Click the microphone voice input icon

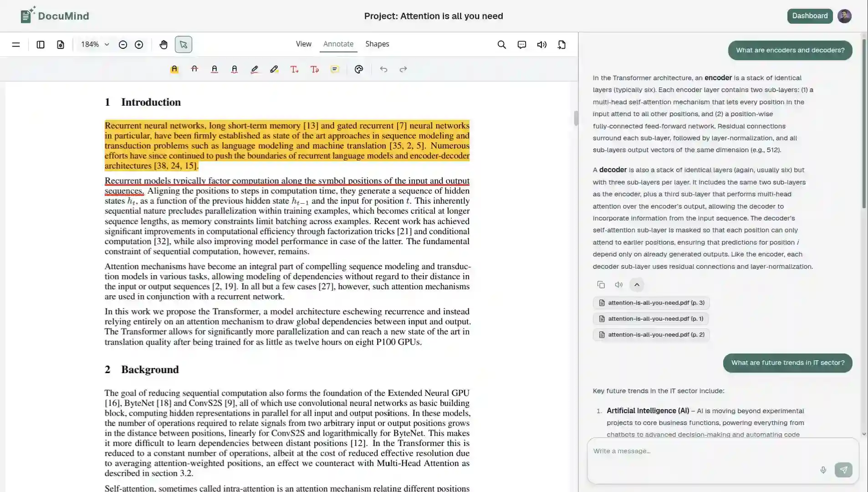click(823, 470)
